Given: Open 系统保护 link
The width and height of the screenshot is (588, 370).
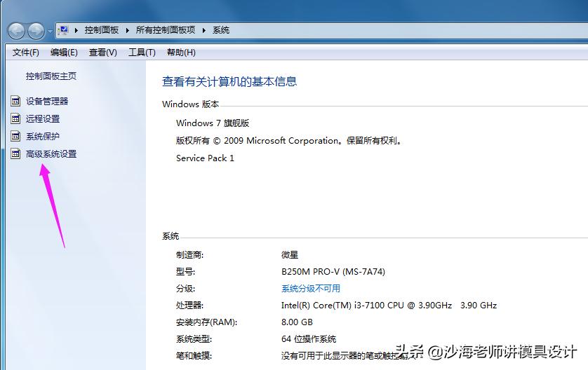Looking at the screenshot, I should (x=43, y=137).
